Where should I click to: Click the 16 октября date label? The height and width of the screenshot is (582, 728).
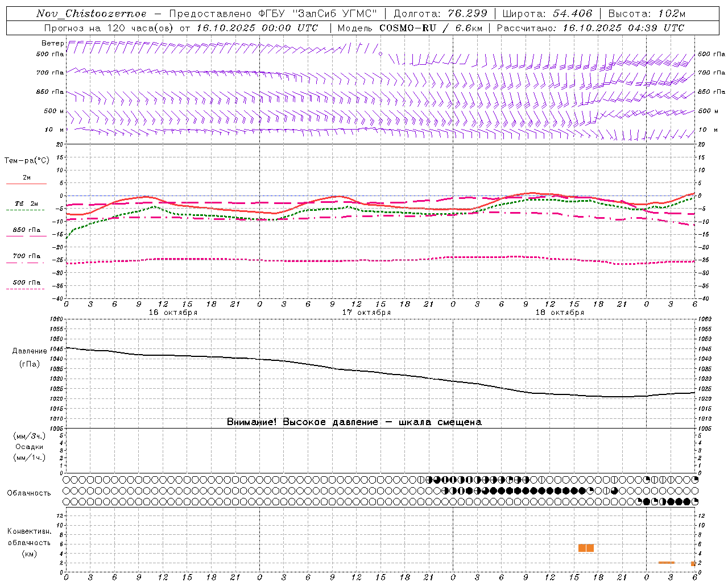(173, 313)
